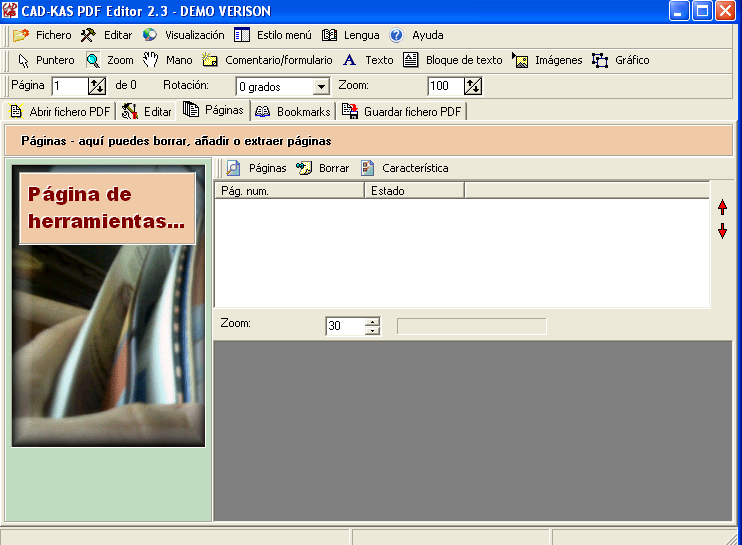Open the Fichero menu folder icon
This screenshot has width=742, height=545.
[x=21, y=35]
